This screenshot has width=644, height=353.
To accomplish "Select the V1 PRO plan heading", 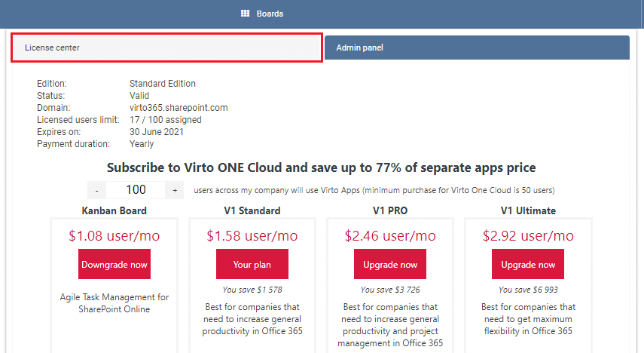I will (390, 210).
